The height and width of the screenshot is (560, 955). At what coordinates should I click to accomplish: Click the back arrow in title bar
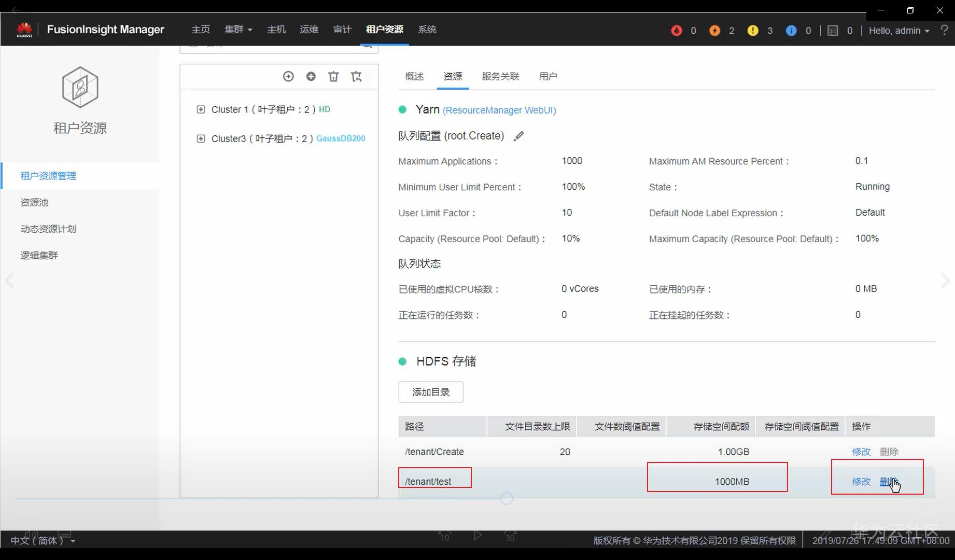16,9
